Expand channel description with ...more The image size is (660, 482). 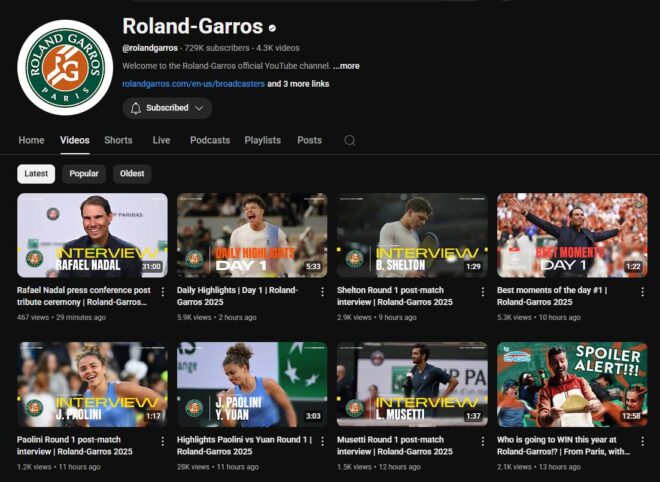click(x=346, y=66)
